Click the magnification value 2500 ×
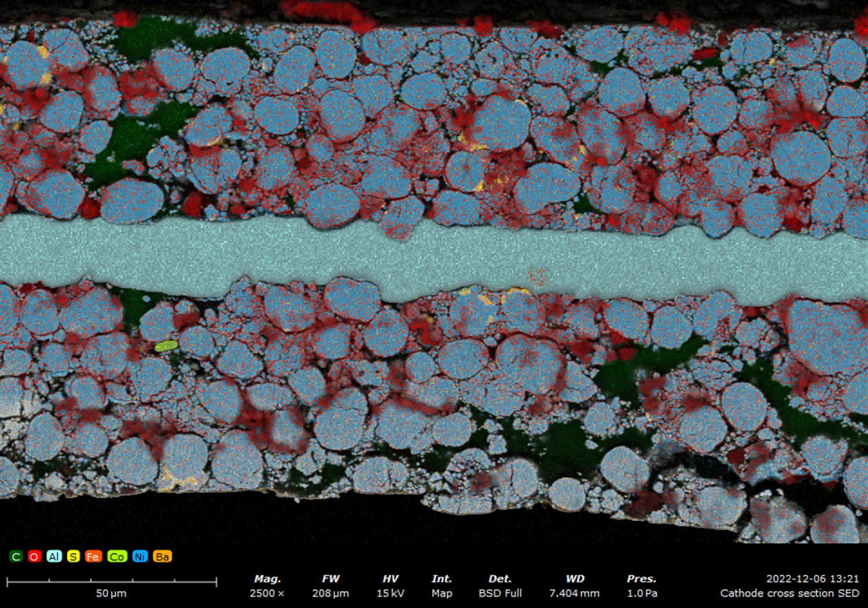The width and height of the screenshot is (868, 608). (x=267, y=594)
